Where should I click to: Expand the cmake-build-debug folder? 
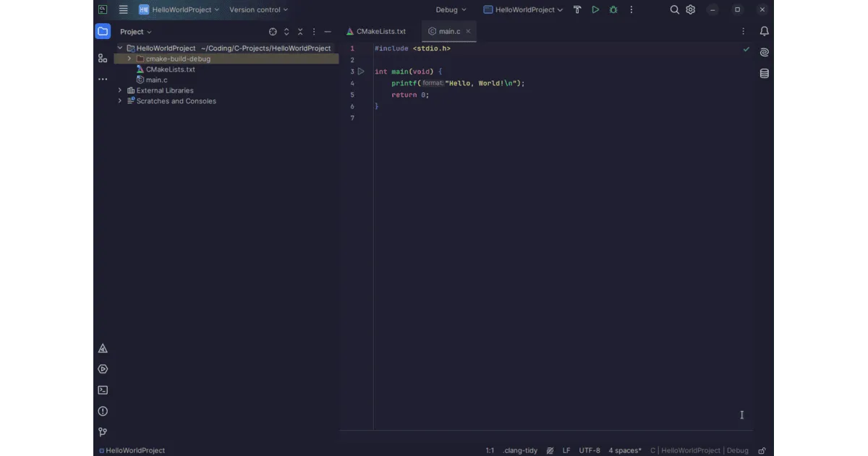[x=129, y=59]
